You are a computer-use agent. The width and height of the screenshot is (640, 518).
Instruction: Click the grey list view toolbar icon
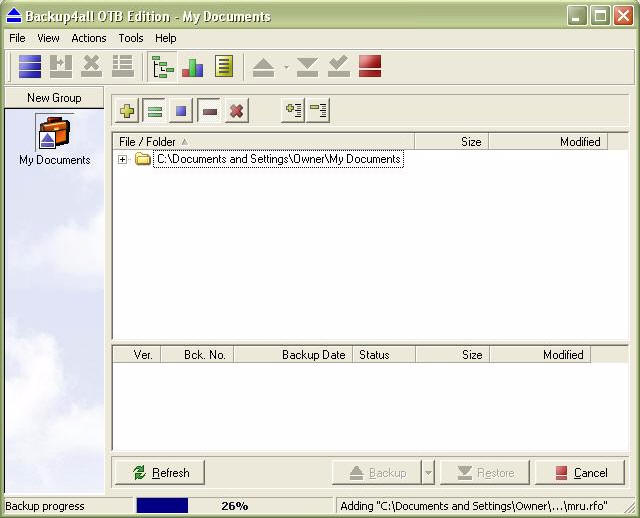click(x=123, y=66)
